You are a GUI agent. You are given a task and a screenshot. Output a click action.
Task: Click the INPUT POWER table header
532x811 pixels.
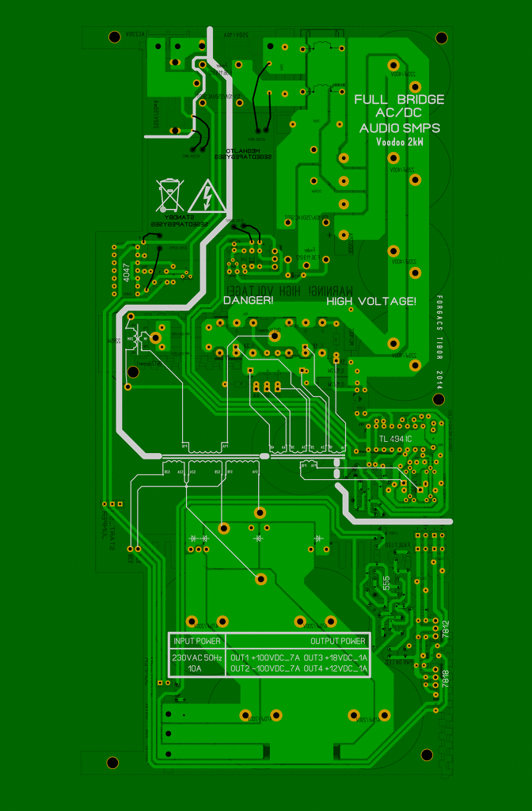click(197, 641)
